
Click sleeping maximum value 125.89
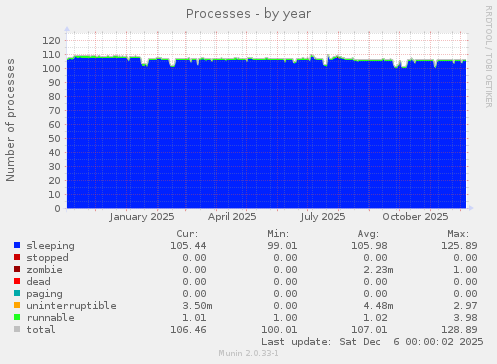tap(459, 246)
